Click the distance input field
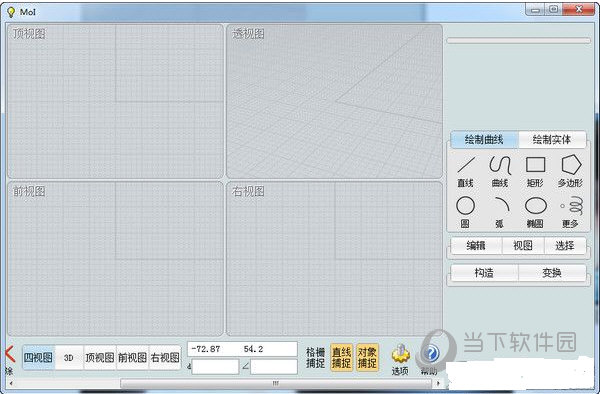Image resolution: width=600 pixels, height=394 pixels. (215, 366)
